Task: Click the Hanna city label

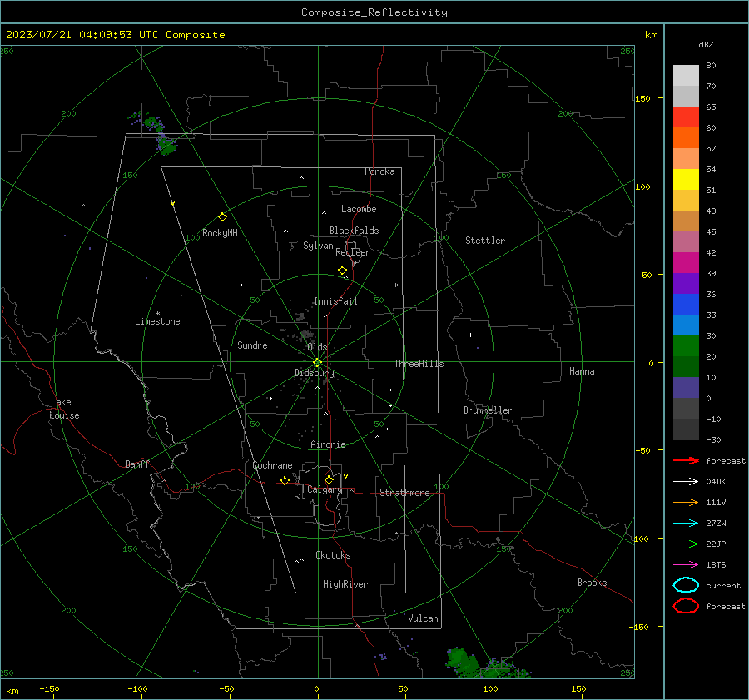Action: pyautogui.click(x=582, y=371)
